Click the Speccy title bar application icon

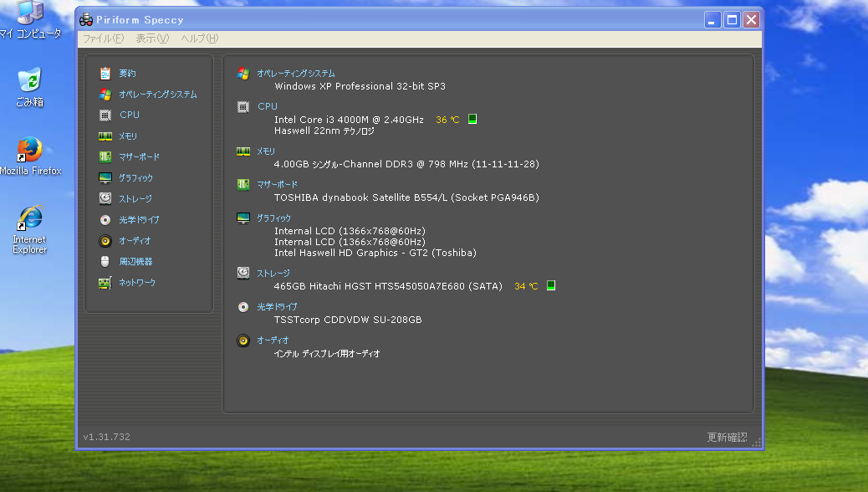click(x=86, y=20)
